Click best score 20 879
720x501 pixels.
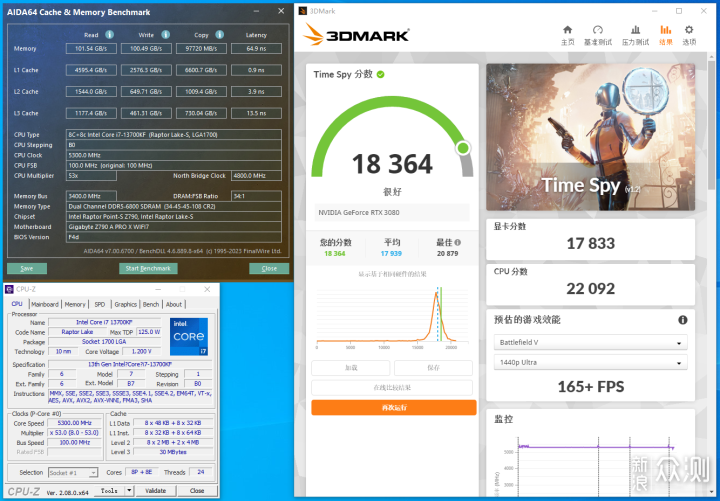[447, 253]
